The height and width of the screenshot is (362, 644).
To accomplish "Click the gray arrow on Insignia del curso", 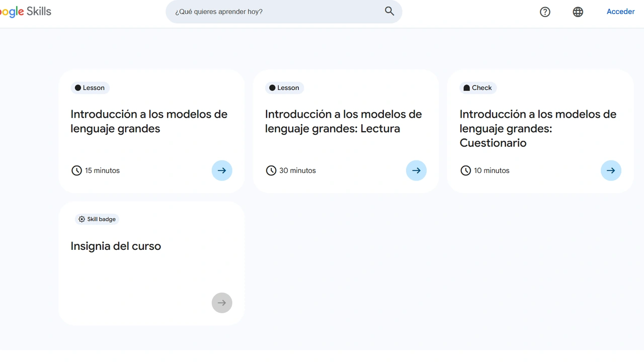I will pos(222,303).
